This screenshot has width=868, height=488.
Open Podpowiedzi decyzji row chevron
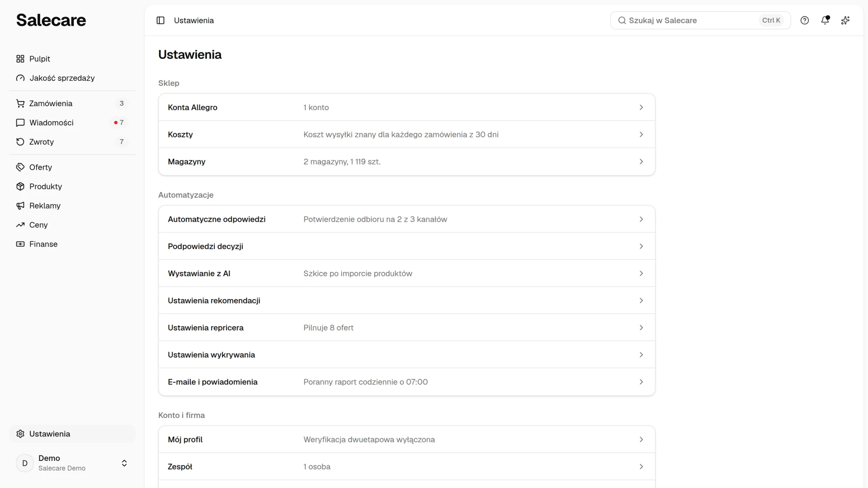pyautogui.click(x=641, y=246)
